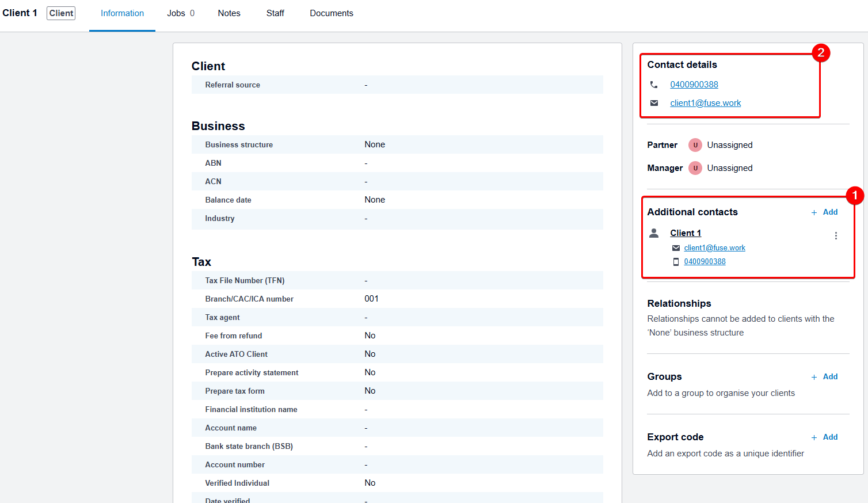Open the Client 1 additional contact name link

[x=686, y=233]
